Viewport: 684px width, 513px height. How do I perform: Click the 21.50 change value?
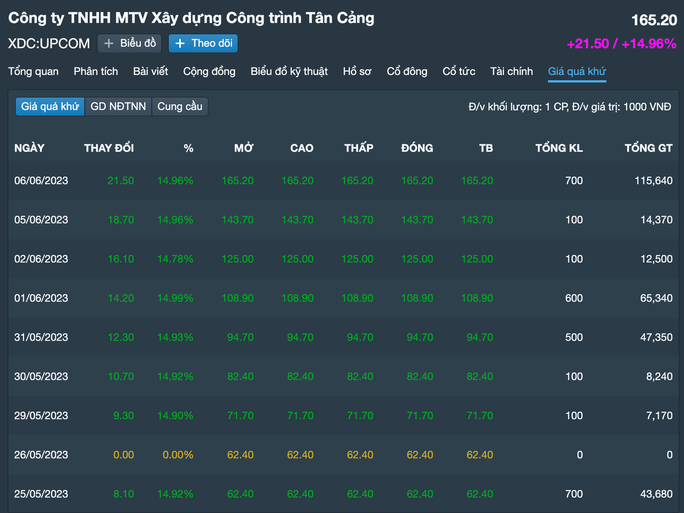tap(121, 181)
